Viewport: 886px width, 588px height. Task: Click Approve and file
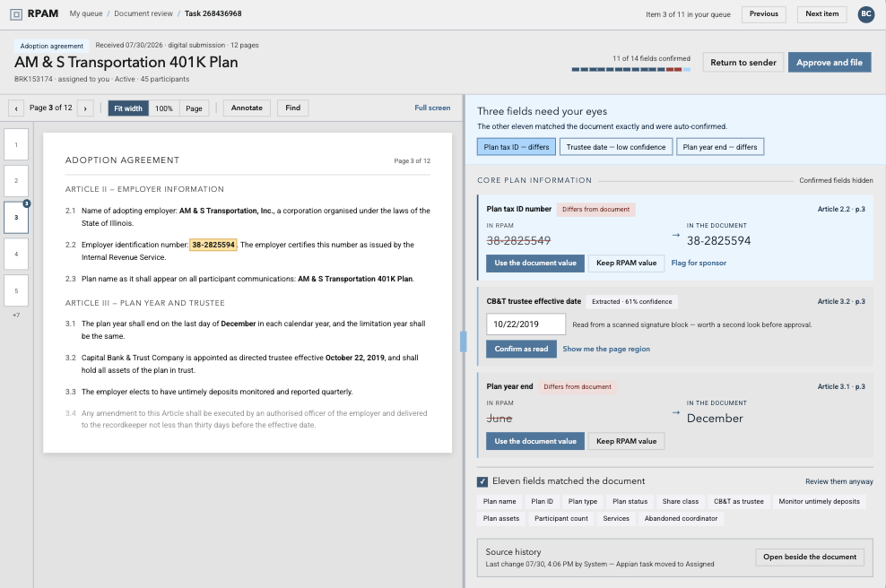[830, 62]
